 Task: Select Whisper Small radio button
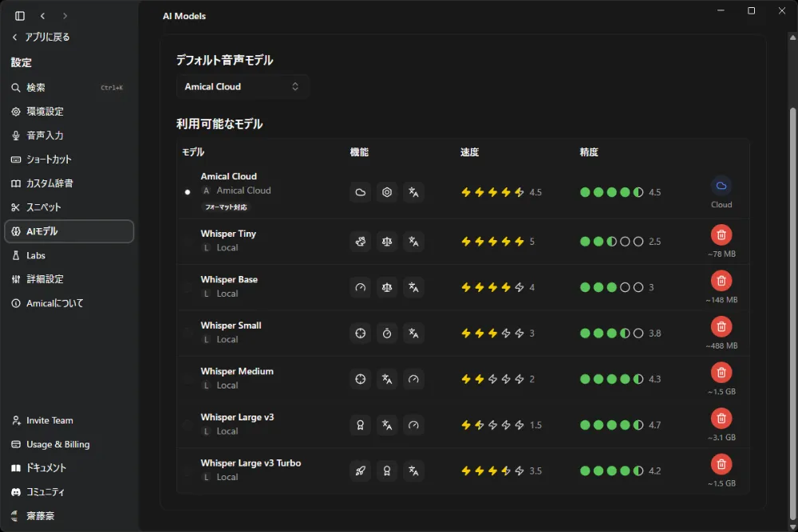(188, 333)
